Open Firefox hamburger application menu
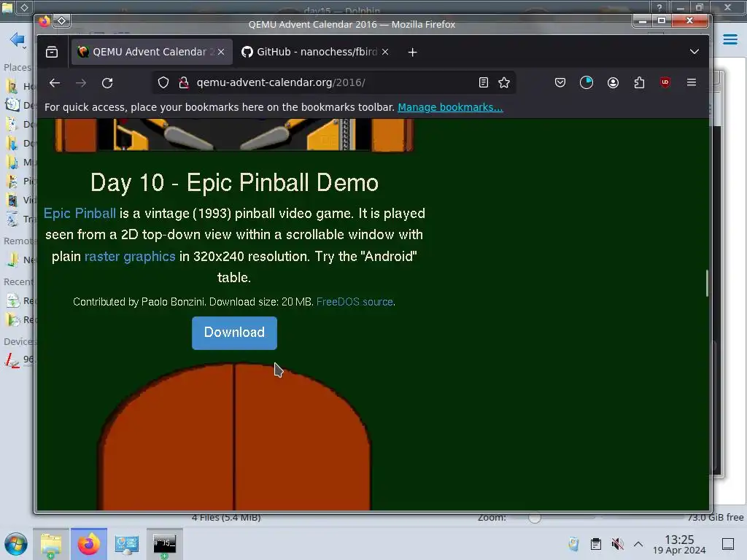Viewport: 747px width, 560px height. click(x=692, y=83)
